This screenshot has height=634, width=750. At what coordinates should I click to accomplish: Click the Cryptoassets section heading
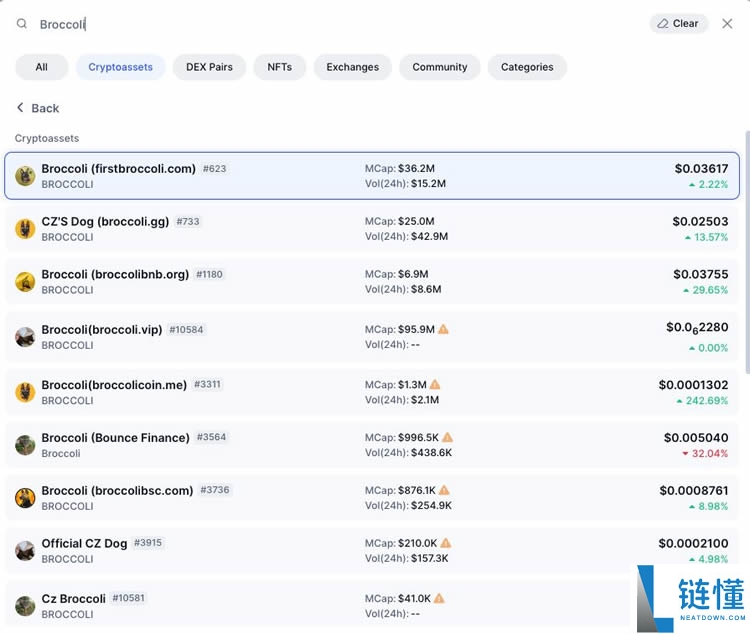pos(47,138)
